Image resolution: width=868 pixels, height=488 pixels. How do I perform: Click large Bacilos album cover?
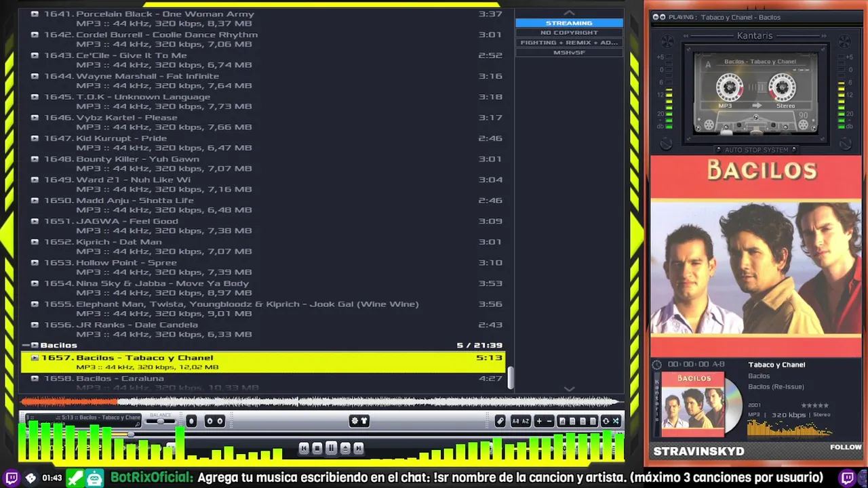756,256
